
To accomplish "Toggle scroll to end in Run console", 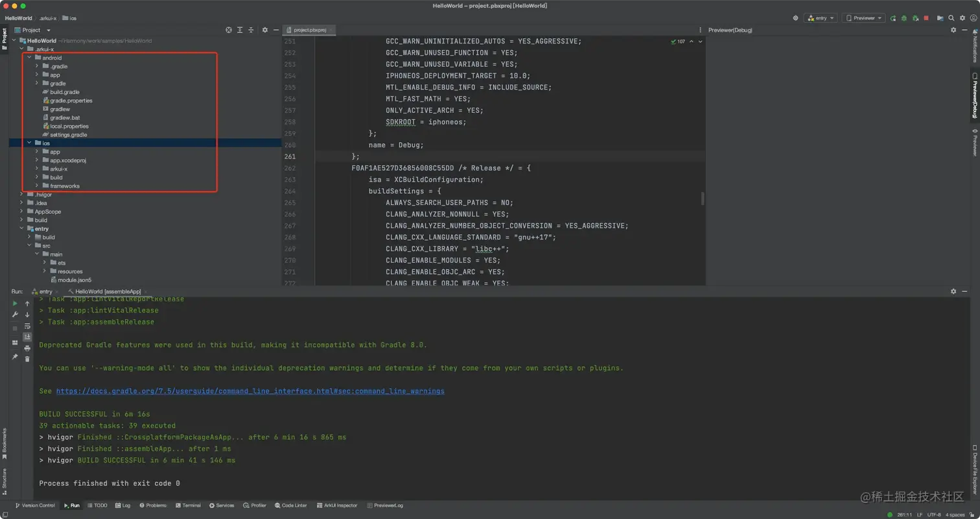I will coord(27,337).
